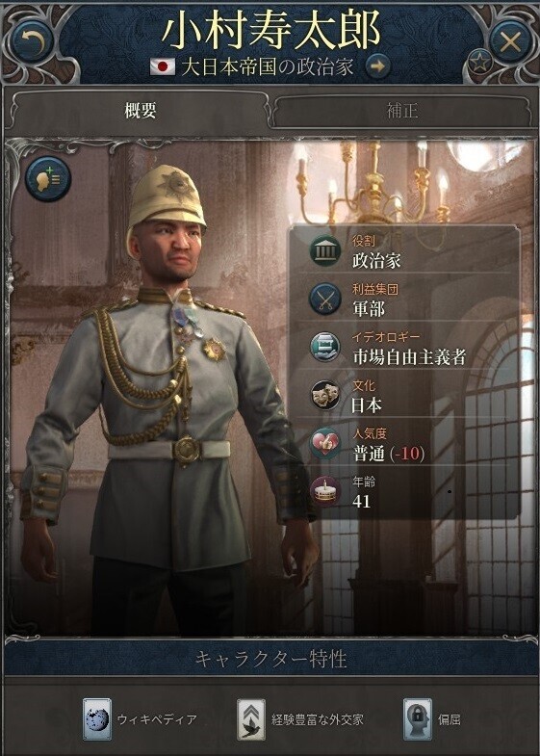
Task: Click the Japanese flag icon
Action: (163, 67)
